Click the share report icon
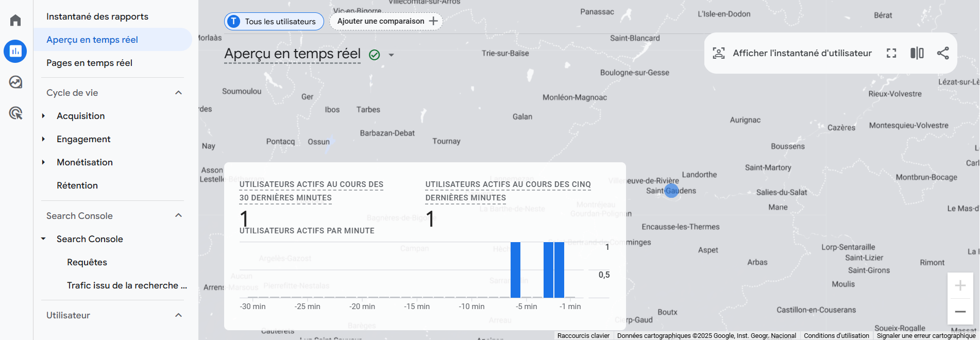Viewport: 980px width, 340px height. pos(943,53)
